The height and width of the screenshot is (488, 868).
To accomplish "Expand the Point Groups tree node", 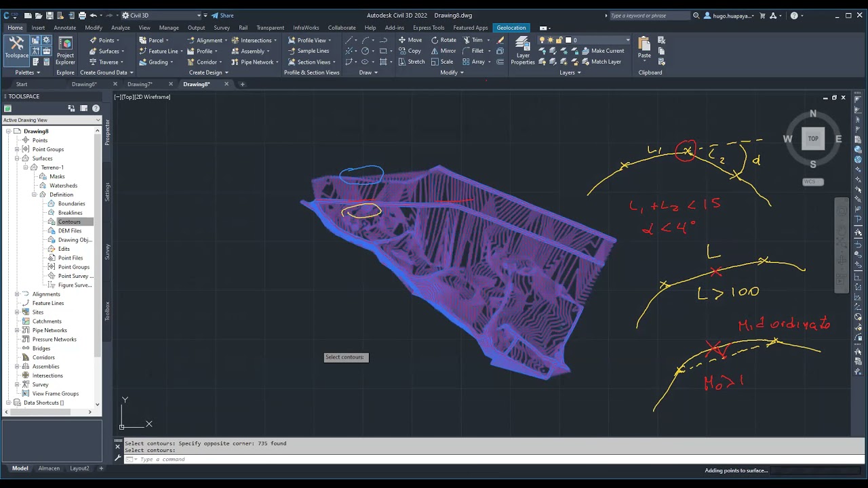I will click(17, 149).
